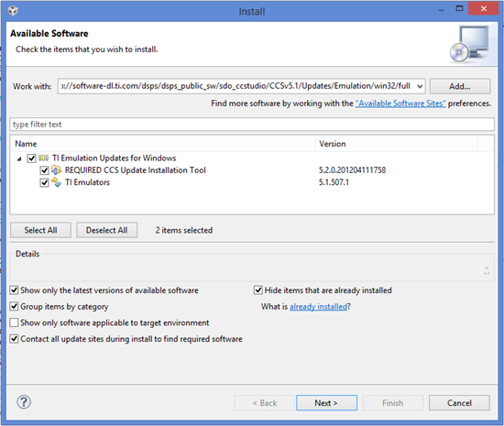
Task: Click the Details pane scroll stepper
Action: pos(487,270)
